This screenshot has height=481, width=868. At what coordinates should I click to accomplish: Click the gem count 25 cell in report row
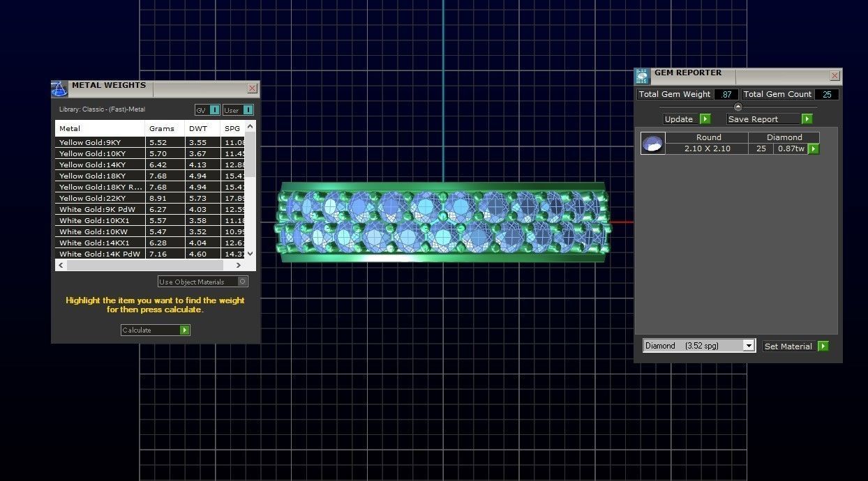click(761, 148)
